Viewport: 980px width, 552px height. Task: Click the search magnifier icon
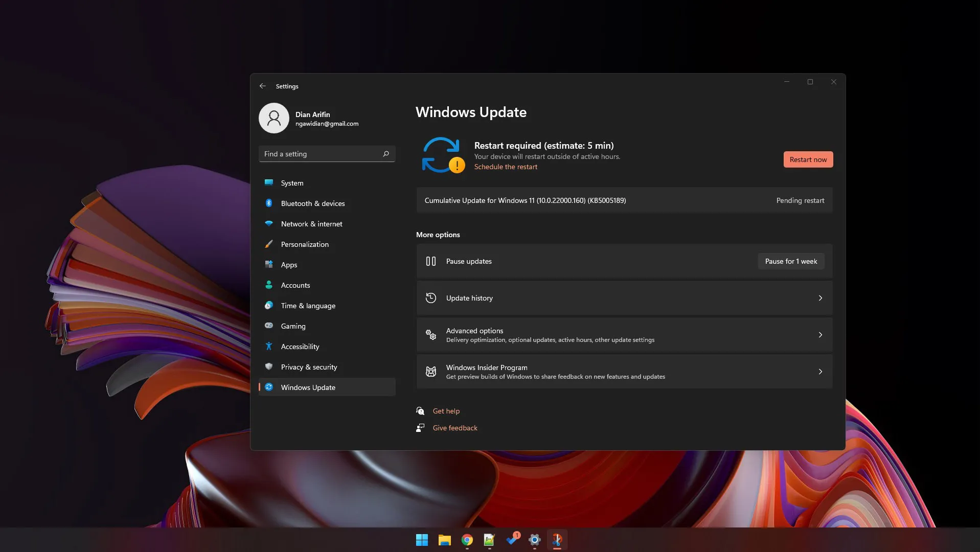[x=386, y=154]
